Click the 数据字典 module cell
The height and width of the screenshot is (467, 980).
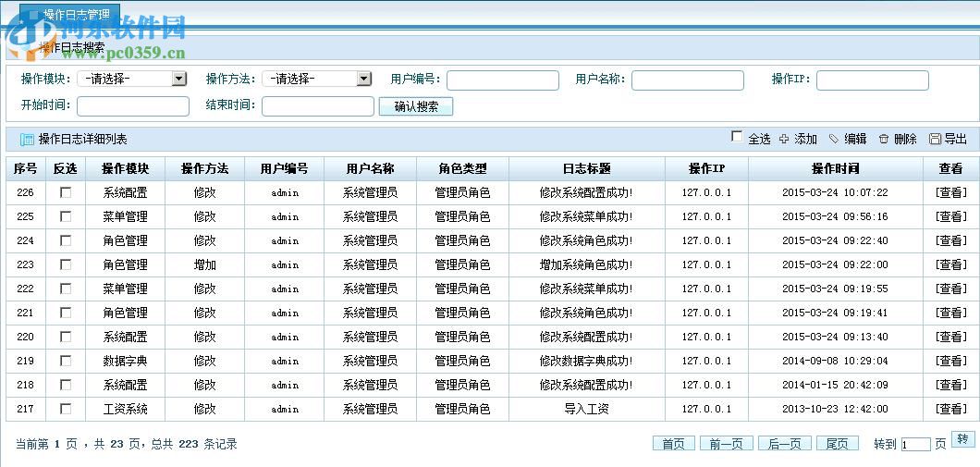(125, 361)
